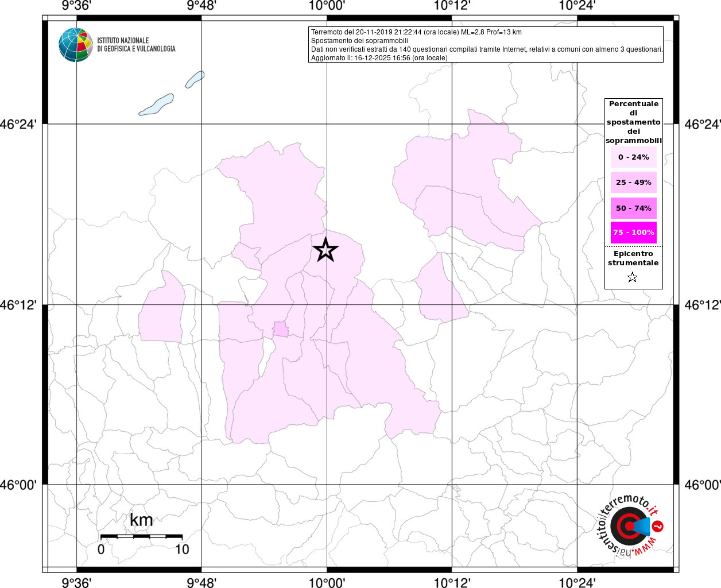Select the 25 - 49% legend swatch
Image resolution: width=721 pixels, height=588 pixels.
tap(634, 182)
